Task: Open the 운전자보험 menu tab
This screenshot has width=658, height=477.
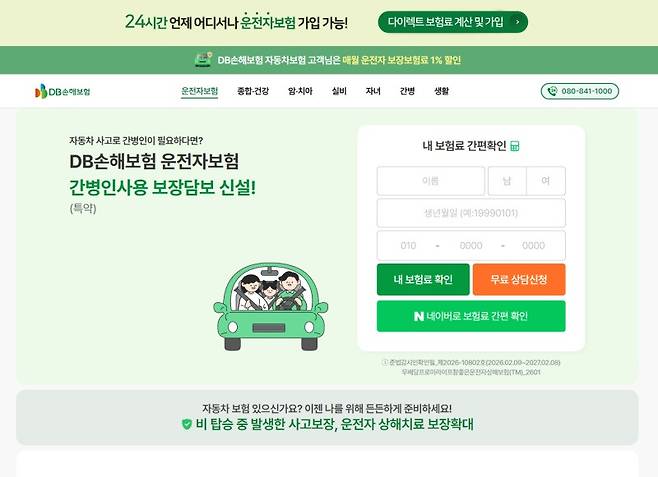Action: 199,91
